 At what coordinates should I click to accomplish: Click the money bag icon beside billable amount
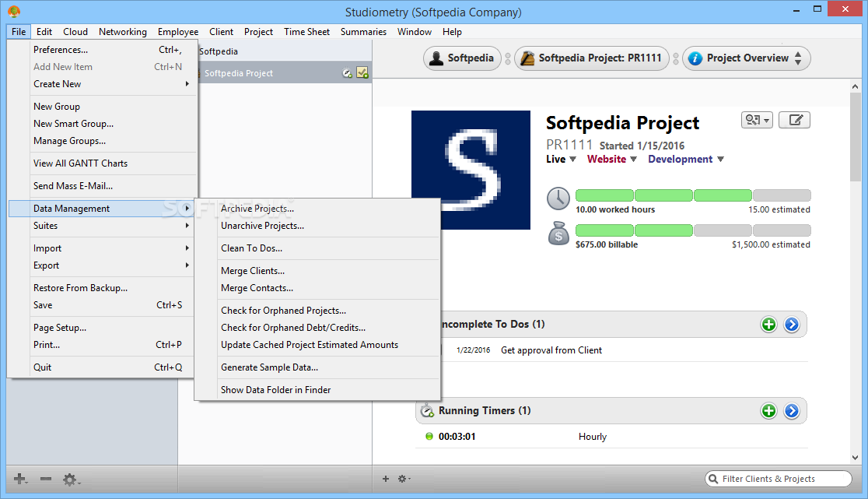point(558,234)
